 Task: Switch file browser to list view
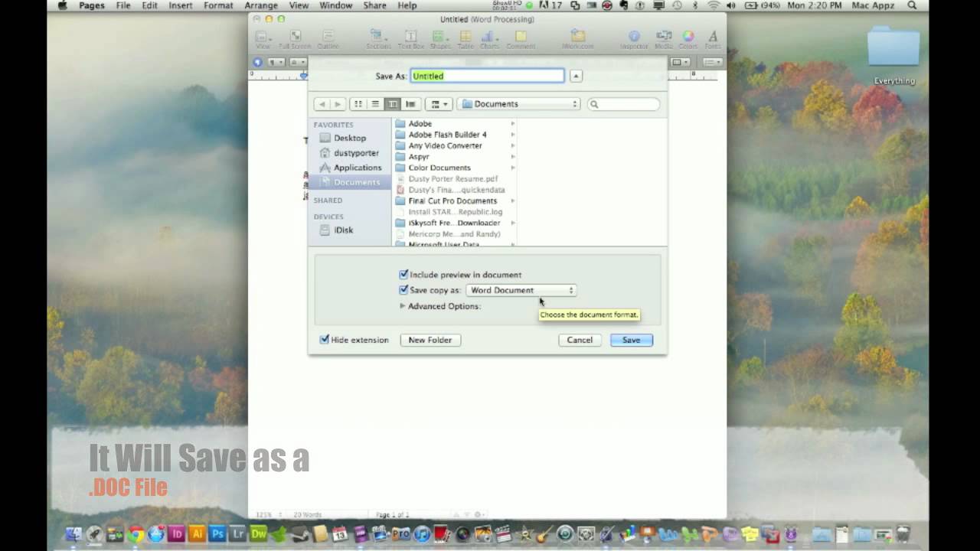375,104
